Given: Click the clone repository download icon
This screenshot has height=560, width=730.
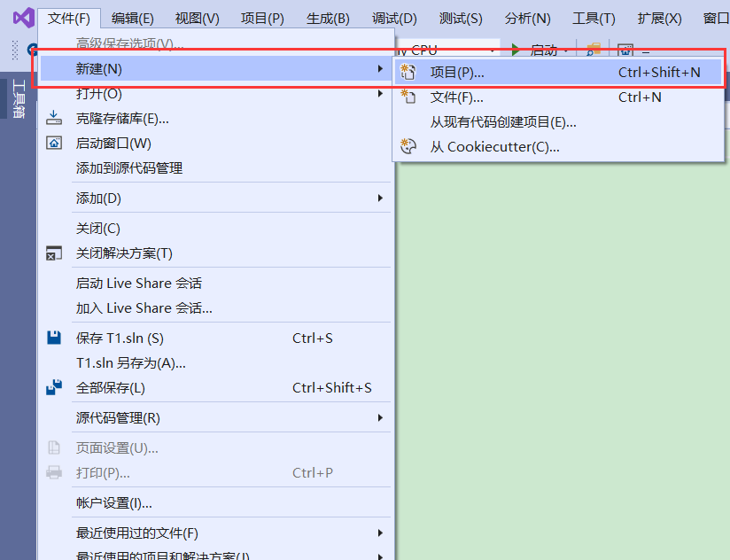Looking at the screenshot, I should (x=54, y=118).
